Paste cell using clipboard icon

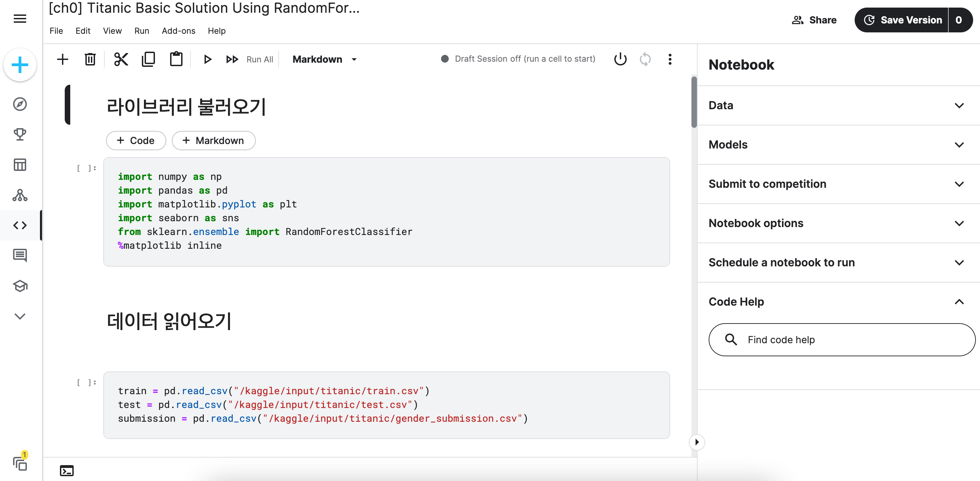(x=176, y=59)
